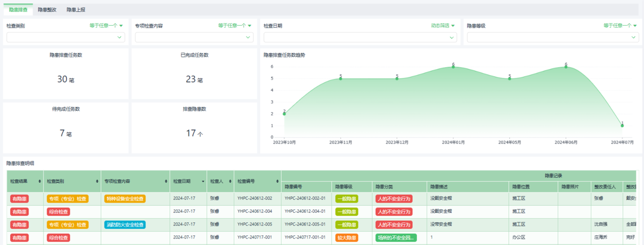Click the 2024年01月 data point on chart
Viewport: 644px width, 245px height.
point(453,67)
